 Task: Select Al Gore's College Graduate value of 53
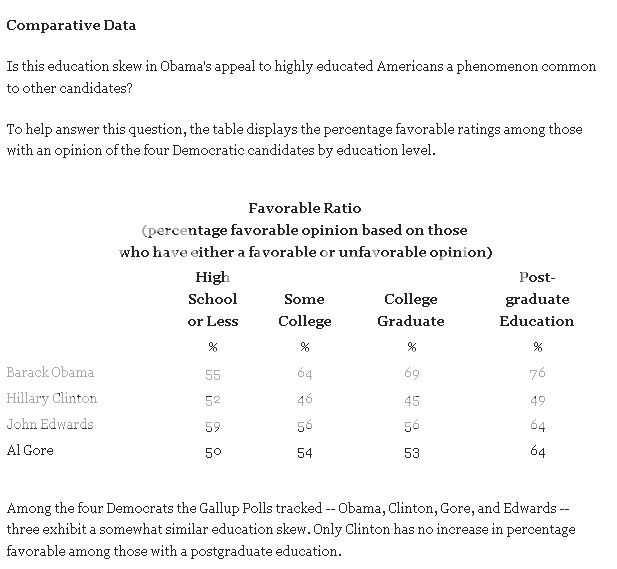pos(410,452)
